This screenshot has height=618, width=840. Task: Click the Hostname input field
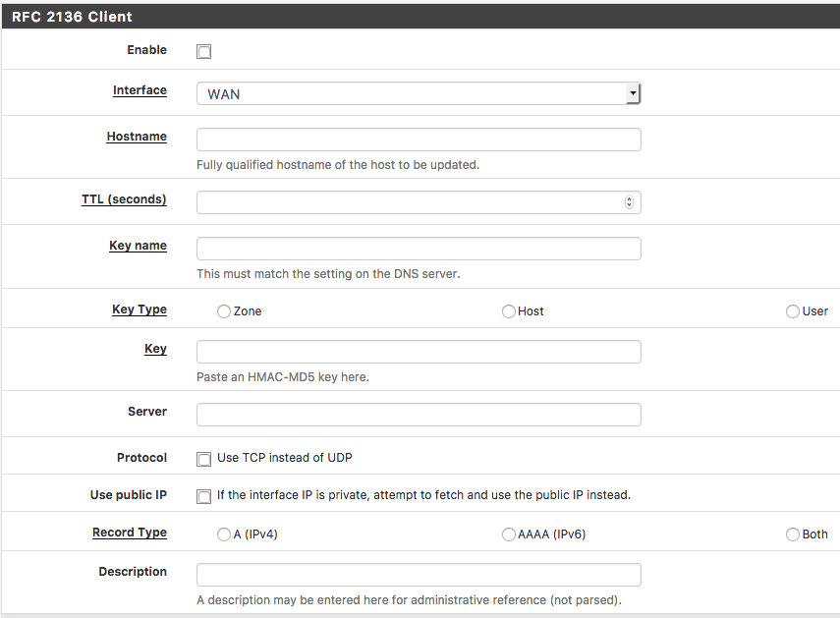419,140
